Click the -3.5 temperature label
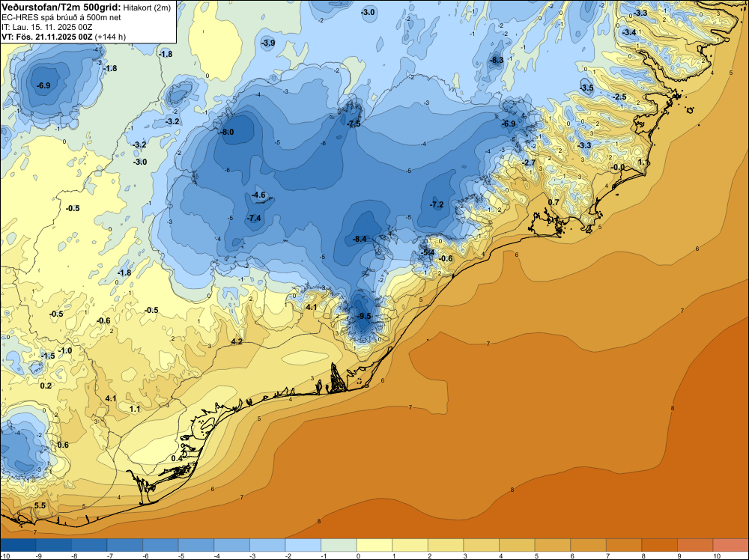The height and width of the screenshot is (560, 749). point(586,88)
